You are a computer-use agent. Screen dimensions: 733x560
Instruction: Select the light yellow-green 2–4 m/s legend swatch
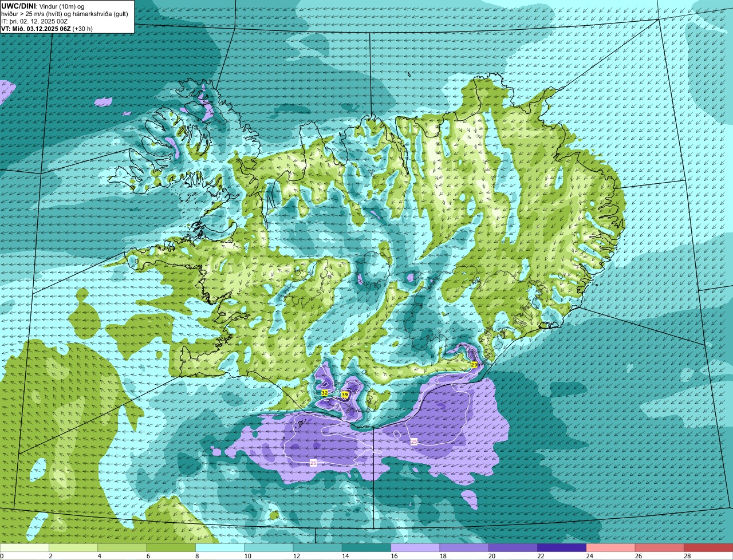[x=73, y=548]
